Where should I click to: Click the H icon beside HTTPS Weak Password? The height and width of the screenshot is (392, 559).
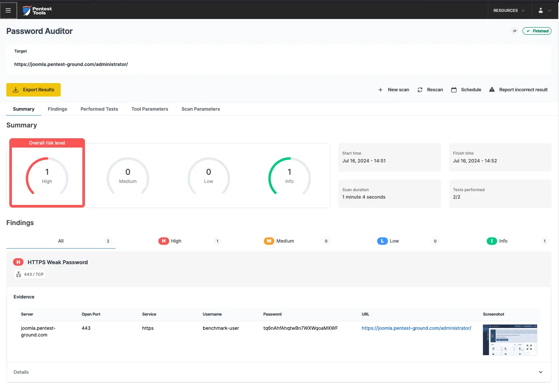point(18,262)
